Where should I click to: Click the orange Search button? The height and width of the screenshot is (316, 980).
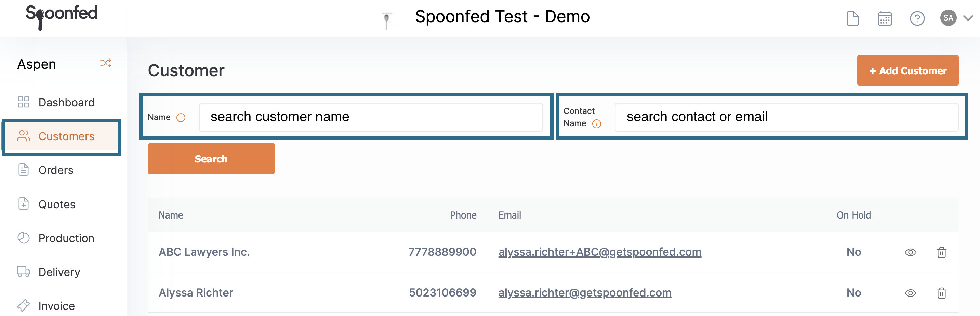211,159
